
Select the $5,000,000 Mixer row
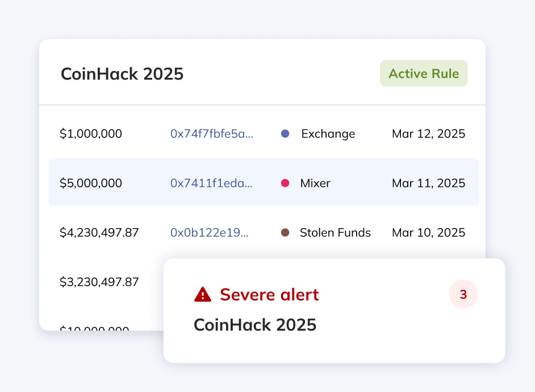[x=91, y=183]
